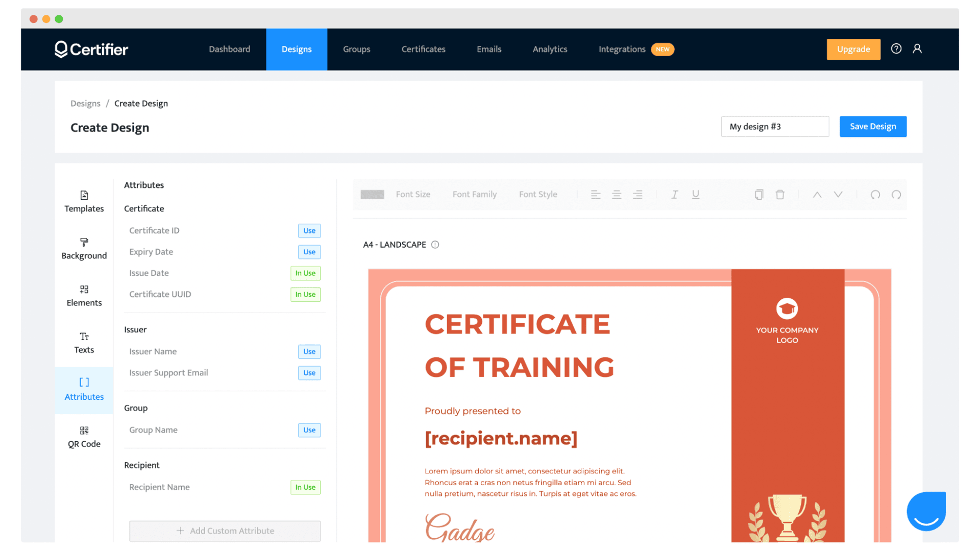The height and width of the screenshot is (551, 980).
Task: Open the font color swatch
Action: (x=372, y=195)
